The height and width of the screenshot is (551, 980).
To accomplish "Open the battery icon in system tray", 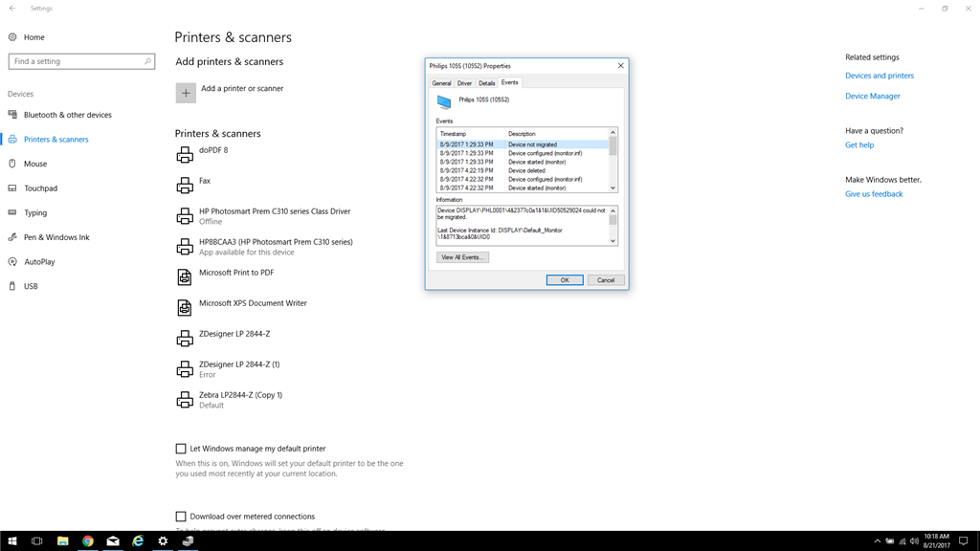I will pos(889,541).
